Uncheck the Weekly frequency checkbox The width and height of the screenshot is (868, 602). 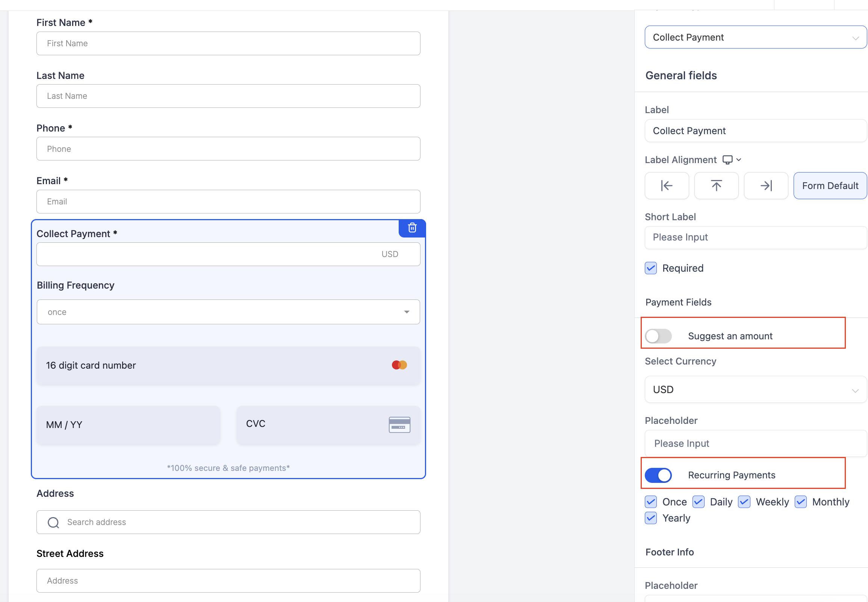[744, 502]
